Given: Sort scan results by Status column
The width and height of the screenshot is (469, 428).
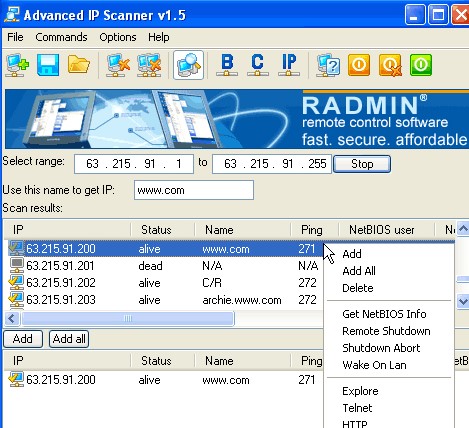Looking at the screenshot, I should point(163,230).
